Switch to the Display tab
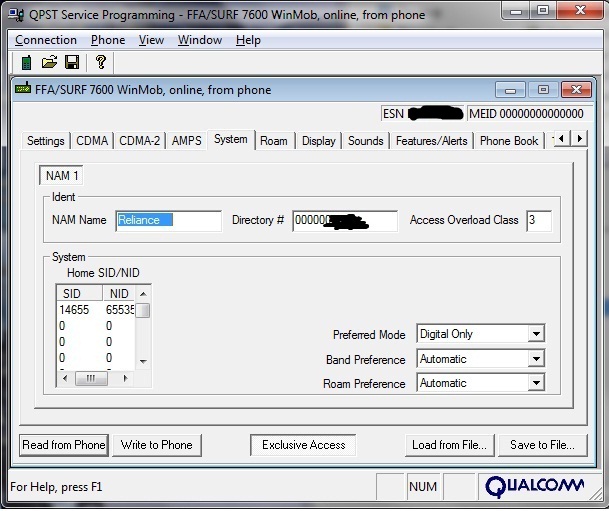This screenshot has height=511, width=609. coord(318,141)
